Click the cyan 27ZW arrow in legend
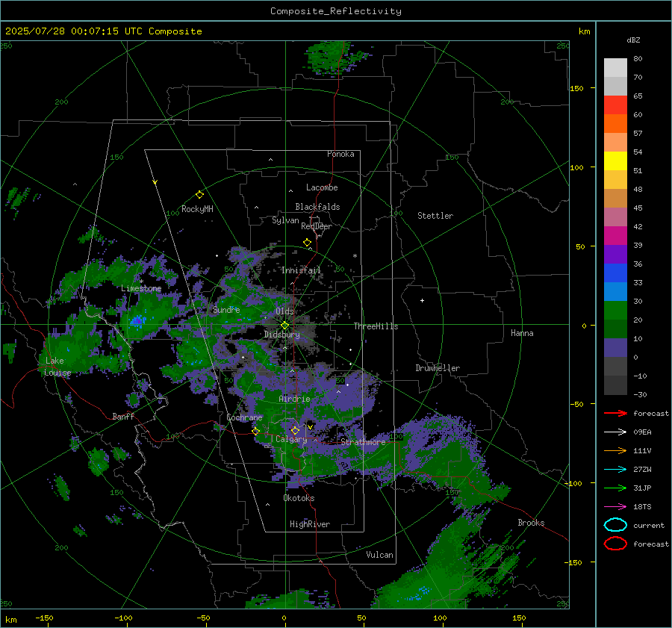 [x=615, y=470]
